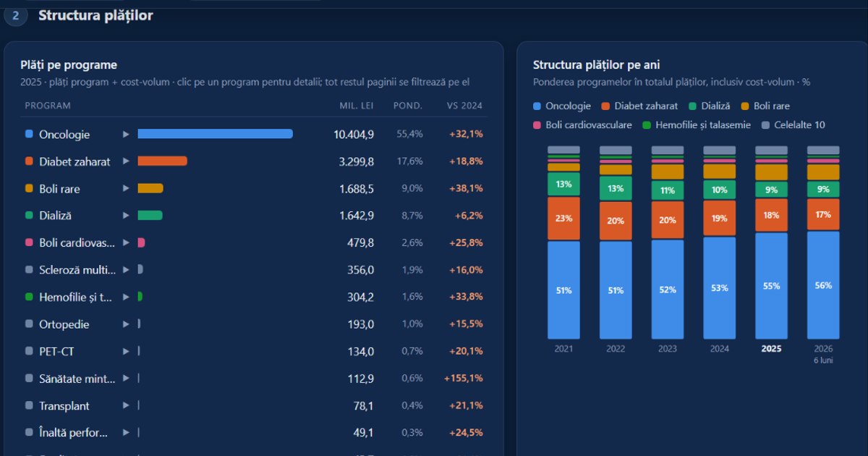Toggle Diabet zaharat in the chart legend
Viewport: 868px width, 456px height.
(639, 106)
